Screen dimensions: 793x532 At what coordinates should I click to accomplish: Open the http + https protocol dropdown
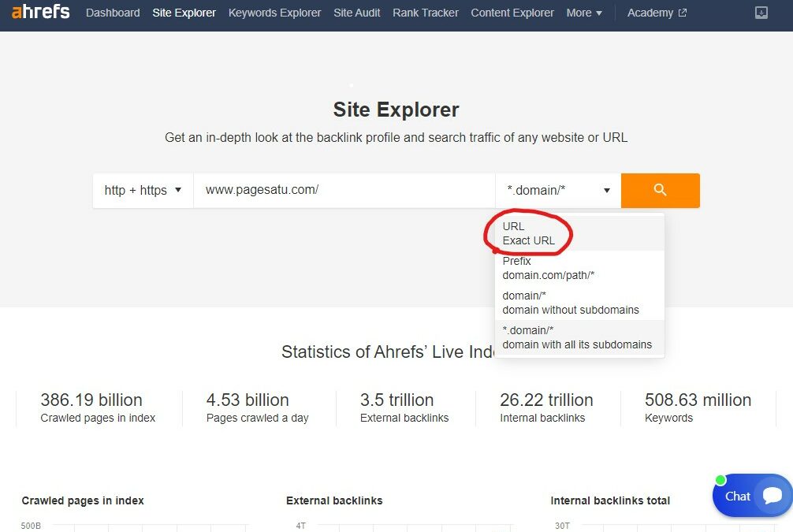pos(143,191)
